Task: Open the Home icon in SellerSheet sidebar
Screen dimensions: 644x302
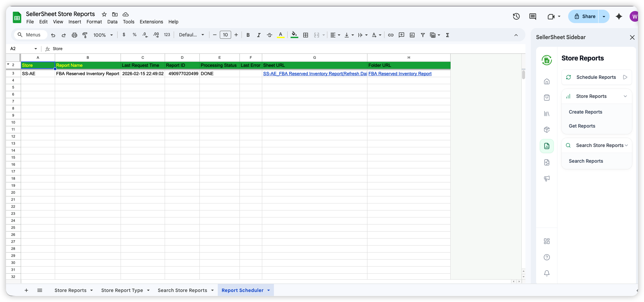Action: coord(547,81)
